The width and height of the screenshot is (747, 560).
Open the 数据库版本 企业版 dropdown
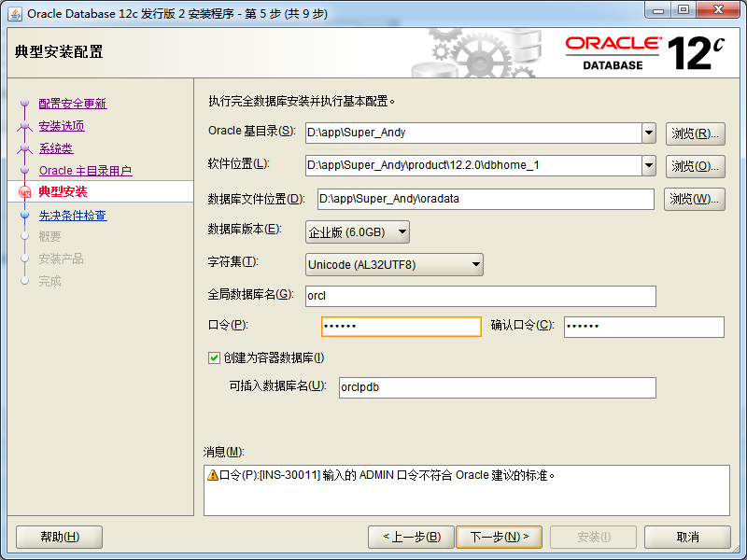358,232
